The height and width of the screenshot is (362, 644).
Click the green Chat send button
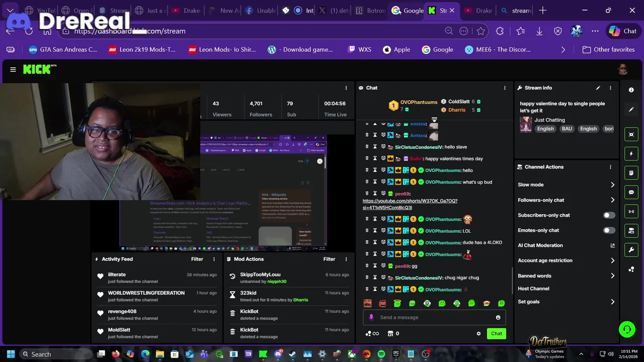click(x=497, y=333)
